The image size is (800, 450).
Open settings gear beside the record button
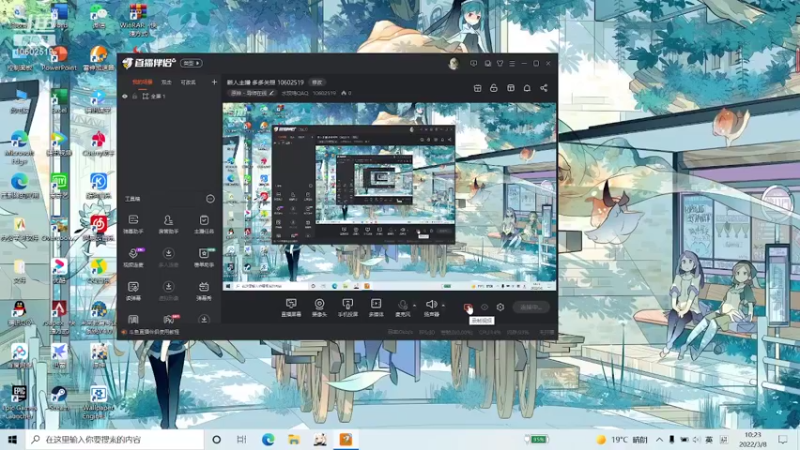[500, 307]
